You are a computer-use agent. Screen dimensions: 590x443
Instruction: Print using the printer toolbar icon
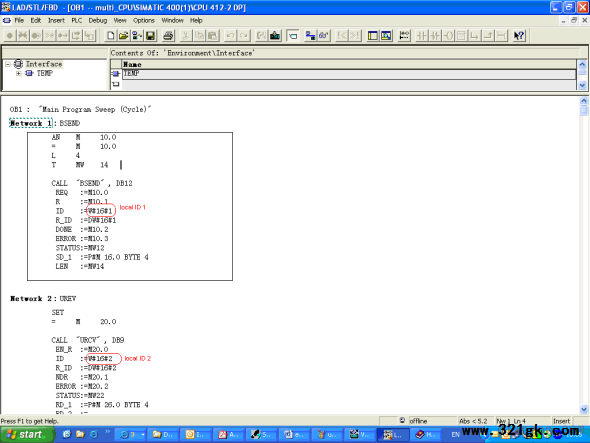[168, 36]
